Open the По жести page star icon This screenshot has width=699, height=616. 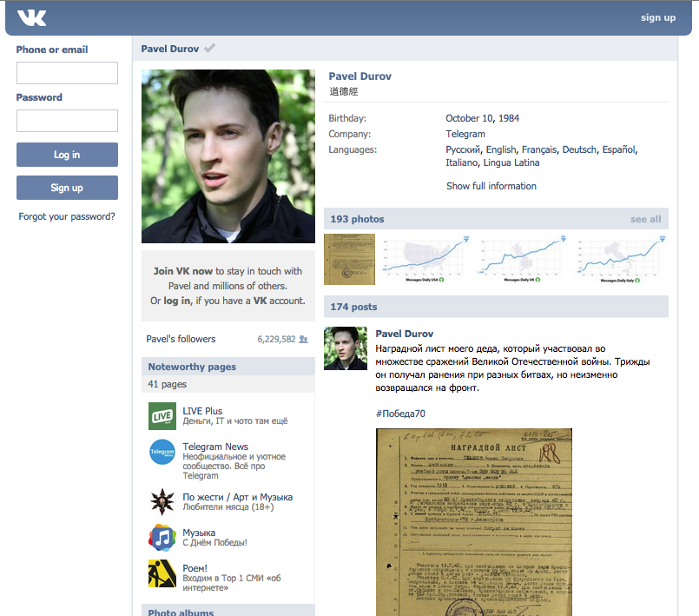[x=162, y=502]
